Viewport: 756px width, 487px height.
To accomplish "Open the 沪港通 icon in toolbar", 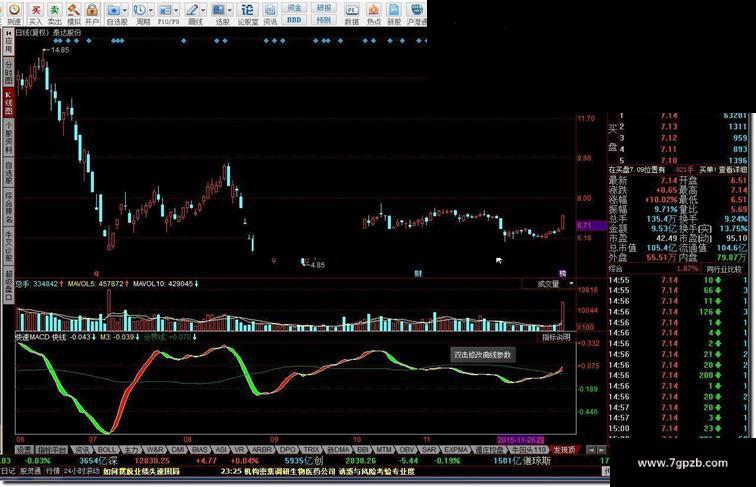I will [416, 10].
